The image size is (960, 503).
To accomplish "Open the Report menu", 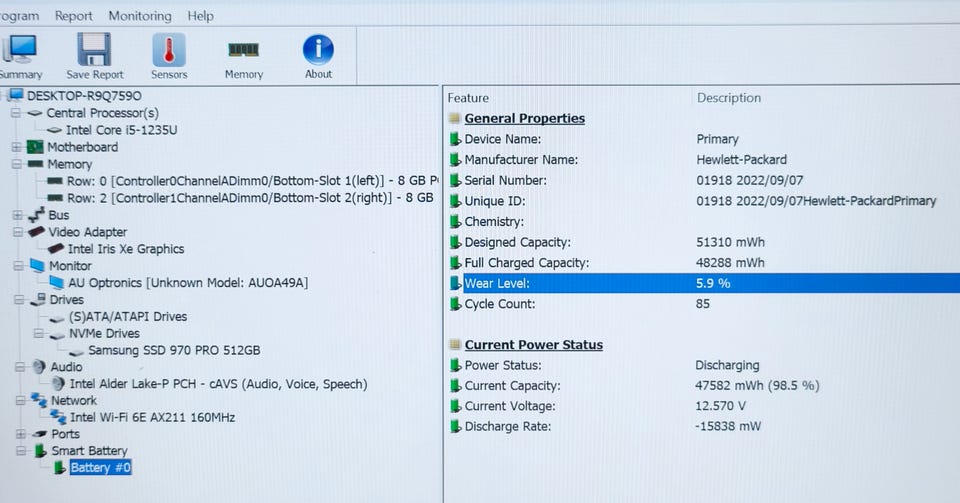I will (73, 16).
